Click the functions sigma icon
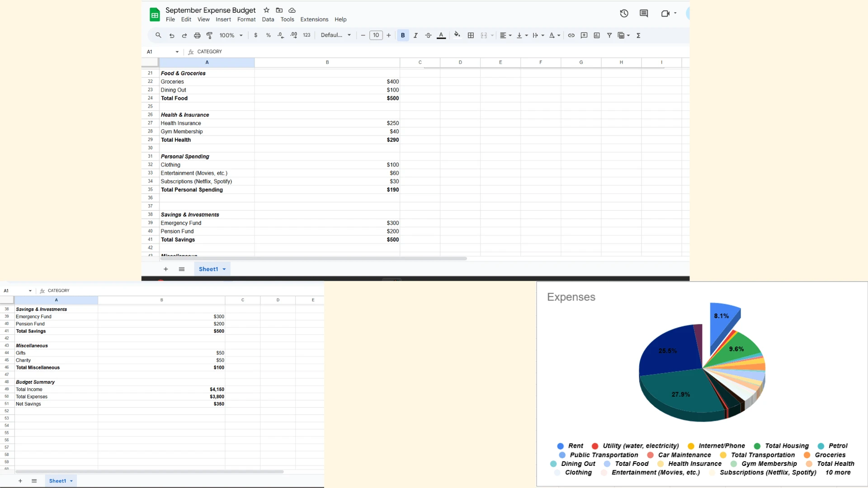The width and height of the screenshot is (868, 488). 638,35
